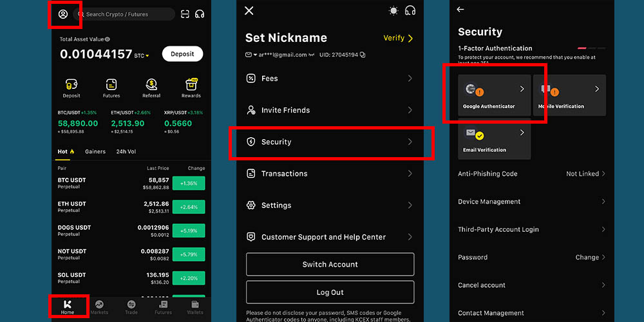Image resolution: width=644 pixels, height=322 pixels.
Task: Click the Search Crypto / Futures field
Action: point(129,14)
